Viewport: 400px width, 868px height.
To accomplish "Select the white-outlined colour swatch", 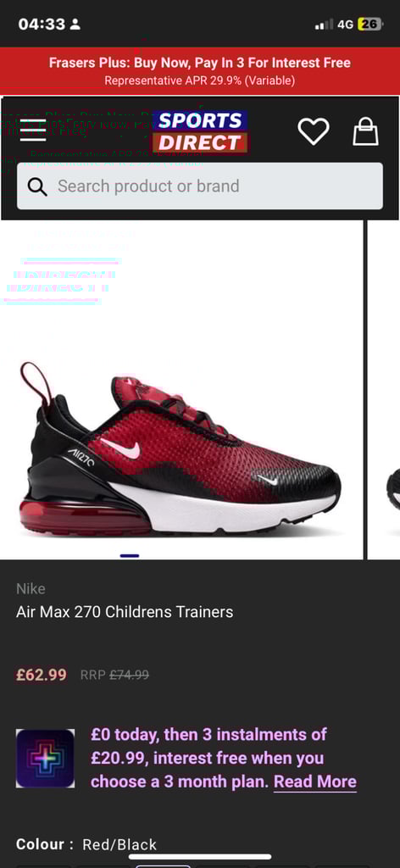I will point(164,865).
